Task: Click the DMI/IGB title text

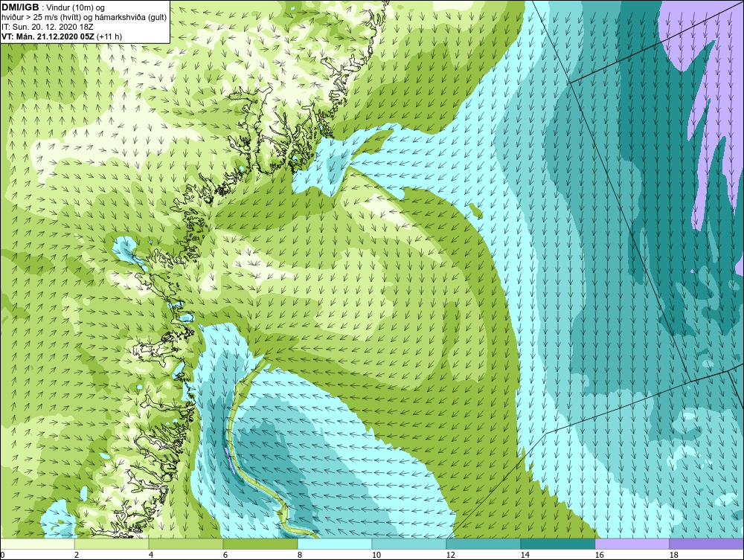Action: click(x=20, y=7)
